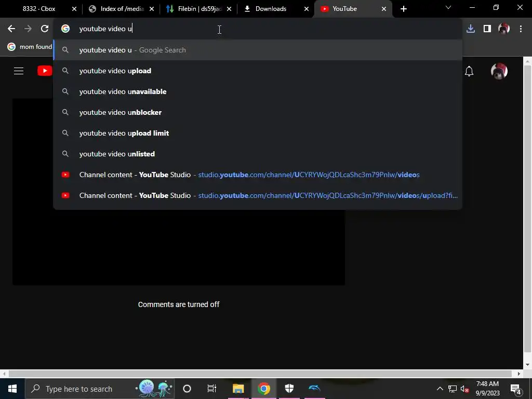
Task: Open clock showing 7:48 AM
Action: coord(487,389)
